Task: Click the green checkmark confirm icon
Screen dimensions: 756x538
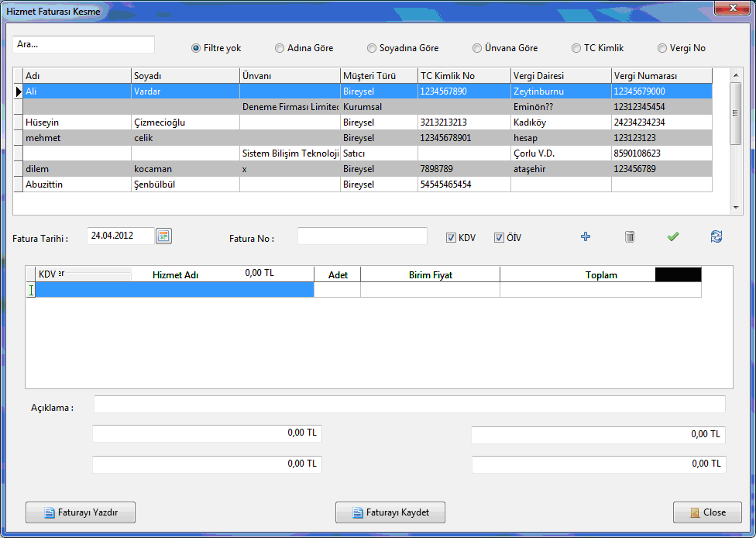Action: pyautogui.click(x=673, y=236)
